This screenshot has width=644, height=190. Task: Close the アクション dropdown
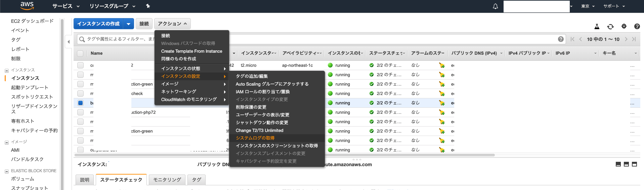172,24
